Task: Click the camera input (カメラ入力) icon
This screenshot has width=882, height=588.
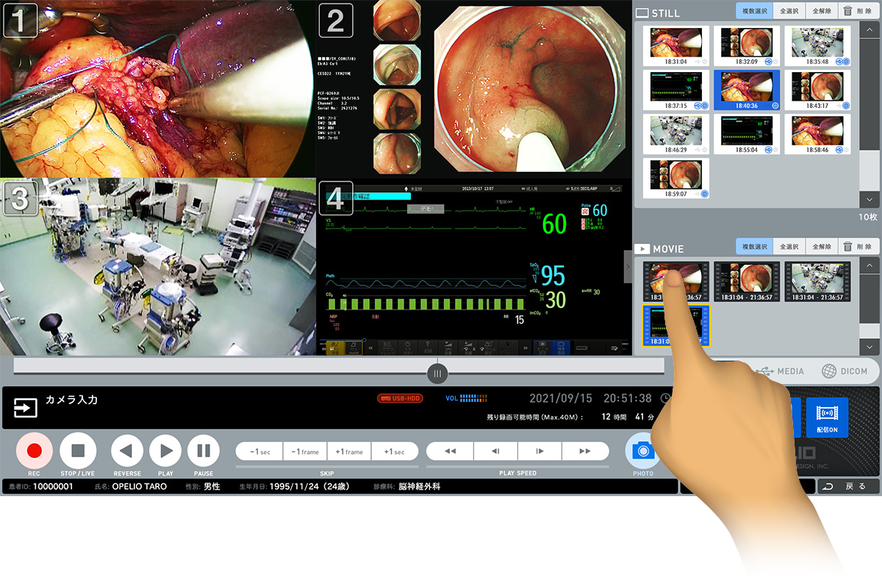Action: pyautogui.click(x=26, y=408)
